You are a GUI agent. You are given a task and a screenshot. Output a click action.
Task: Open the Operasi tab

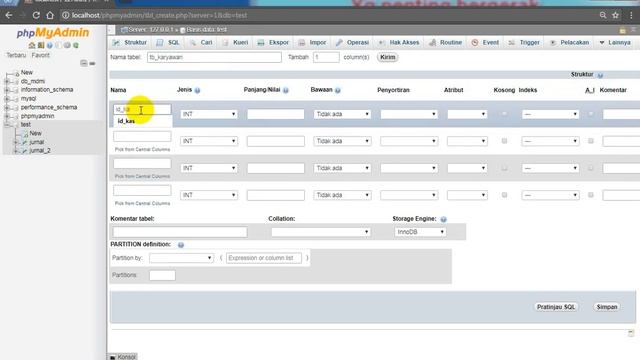click(352, 42)
